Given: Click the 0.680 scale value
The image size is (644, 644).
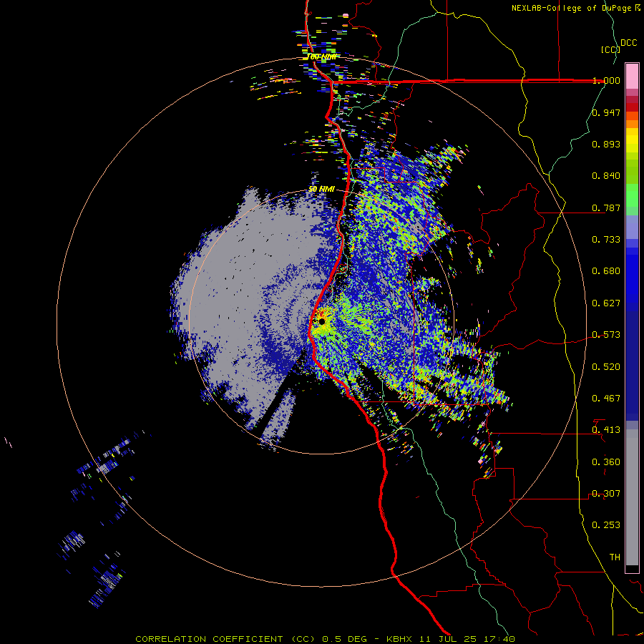Looking at the screenshot, I should point(606,271).
